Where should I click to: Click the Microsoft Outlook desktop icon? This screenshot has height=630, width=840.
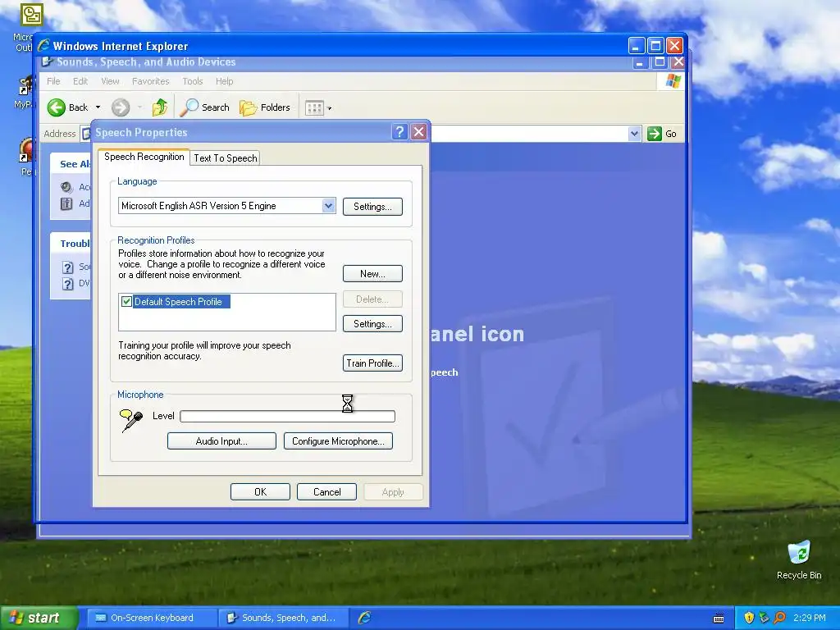coord(31,15)
